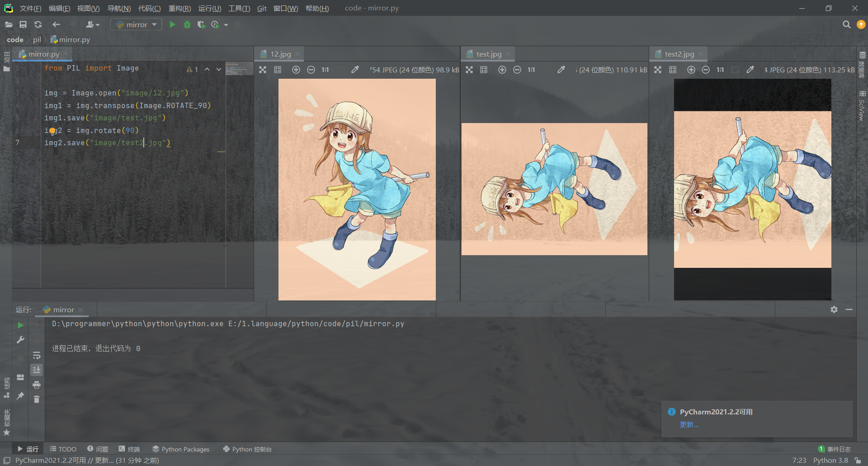Image resolution: width=868 pixels, height=466 pixels.
Task: Switch to the test.jpg editor tab
Action: (488, 54)
